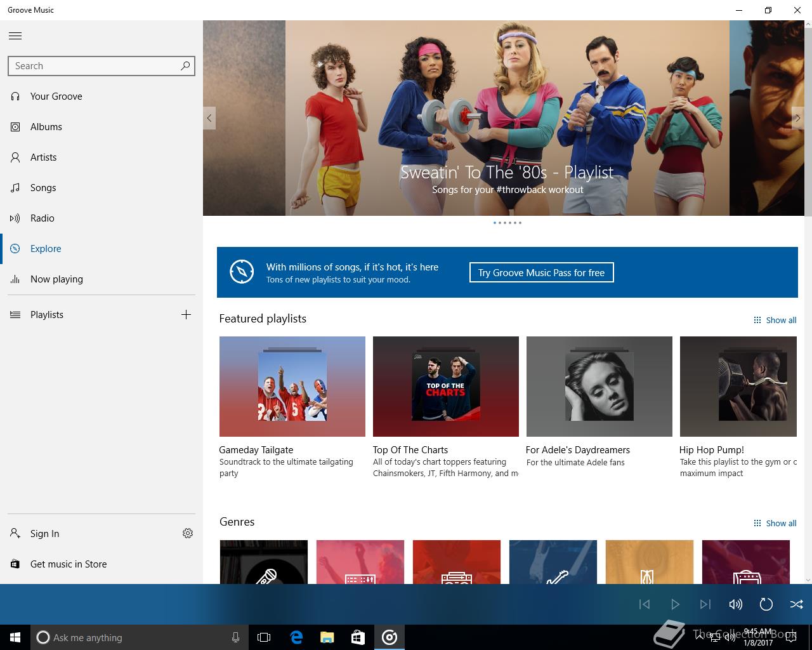Image resolution: width=812 pixels, height=650 pixels.
Task: Click Compass icon in promo banner
Action: (242, 272)
